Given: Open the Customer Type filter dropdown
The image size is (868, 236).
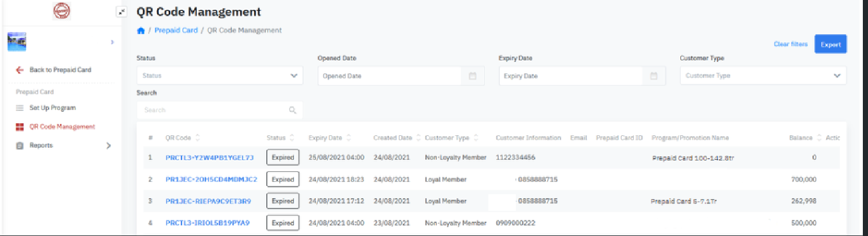Looking at the screenshot, I should pyautogui.click(x=763, y=76).
